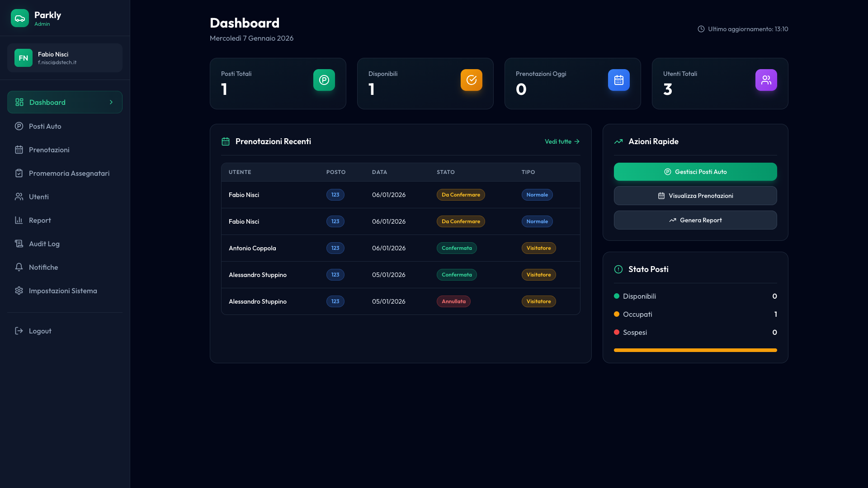Image resolution: width=868 pixels, height=488 pixels.
Task: Click the blue calendar icon in Prenotazioni Oggi card
Action: [x=619, y=80]
